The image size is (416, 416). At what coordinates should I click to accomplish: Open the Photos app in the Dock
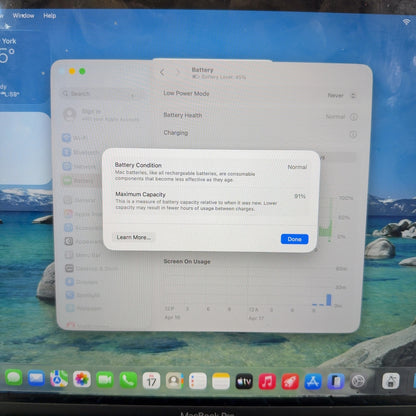click(x=82, y=379)
